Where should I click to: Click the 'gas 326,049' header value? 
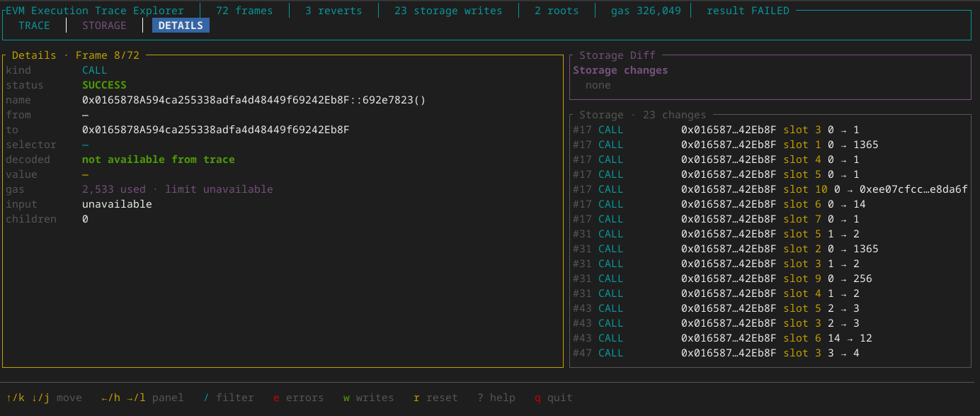[646, 11]
